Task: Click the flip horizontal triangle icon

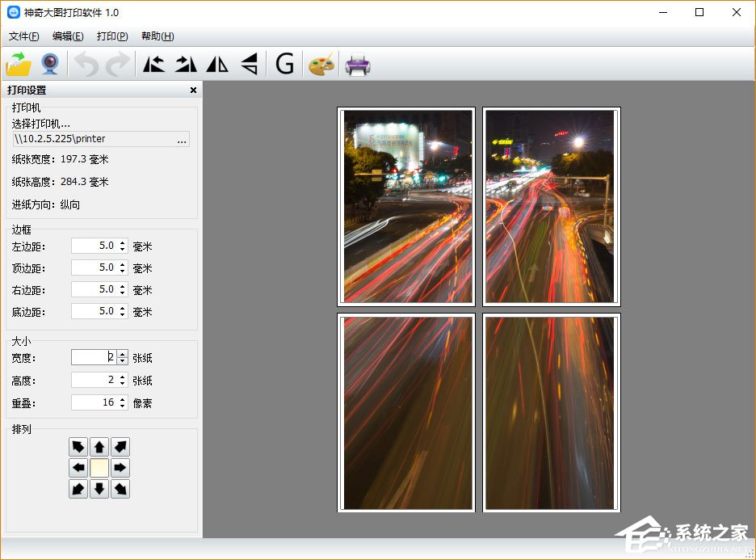Action: tap(217, 63)
